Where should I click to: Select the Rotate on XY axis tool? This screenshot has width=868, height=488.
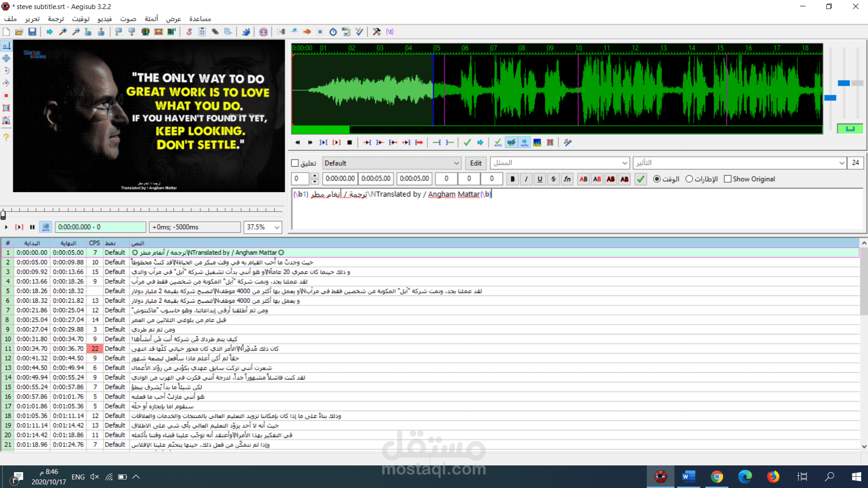click(x=6, y=83)
